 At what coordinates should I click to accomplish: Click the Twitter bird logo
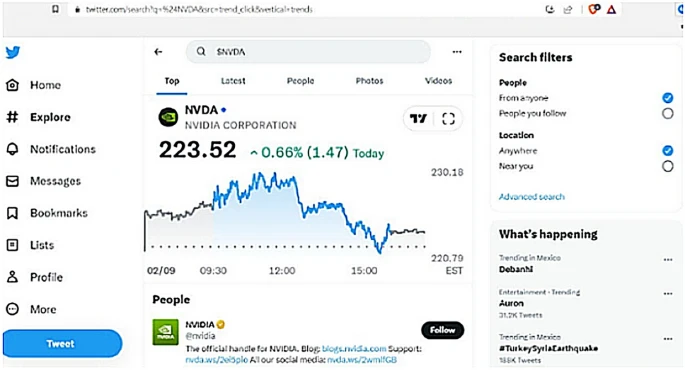coord(13,52)
